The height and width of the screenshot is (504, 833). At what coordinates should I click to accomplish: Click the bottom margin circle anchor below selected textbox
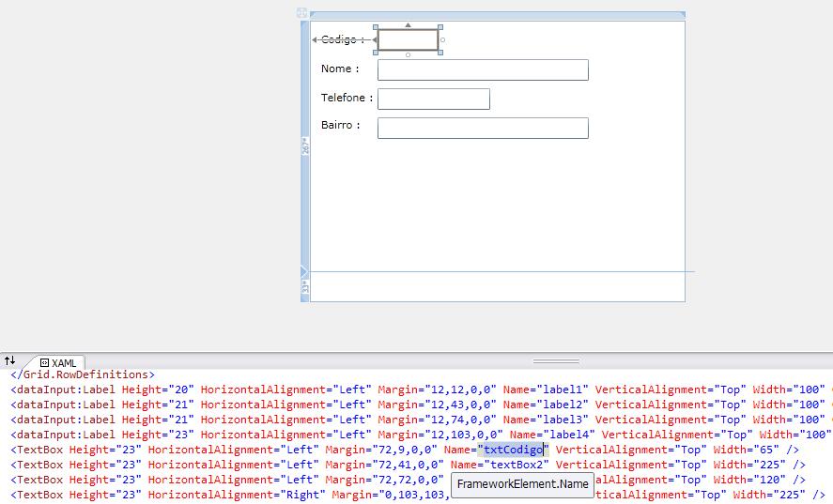(x=408, y=55)
